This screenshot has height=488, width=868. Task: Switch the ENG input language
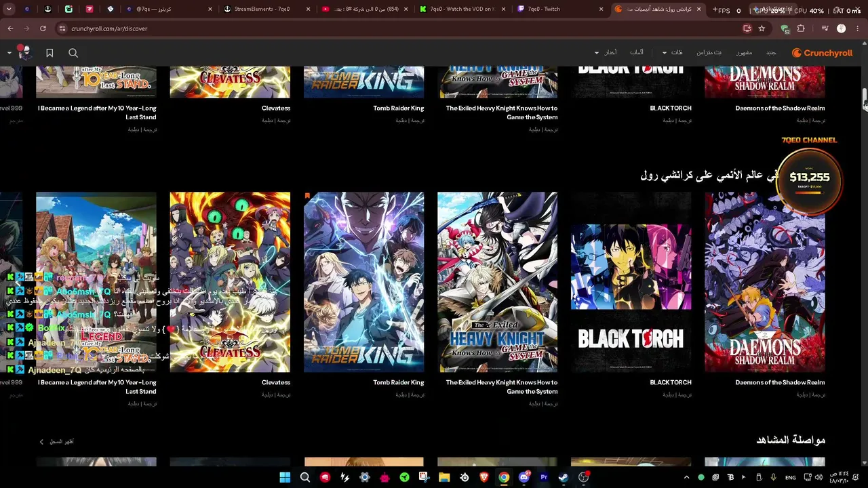click(791, 477)
